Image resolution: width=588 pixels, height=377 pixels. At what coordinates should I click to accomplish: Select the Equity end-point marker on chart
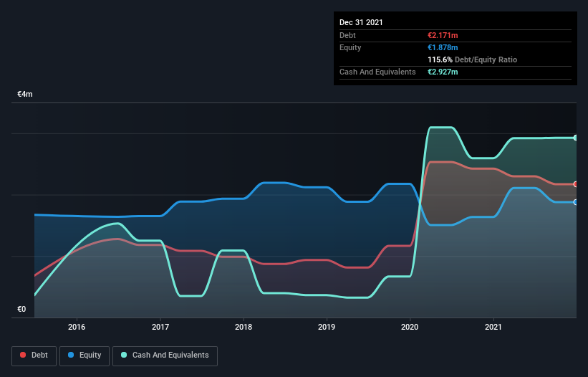click(576, 202)
